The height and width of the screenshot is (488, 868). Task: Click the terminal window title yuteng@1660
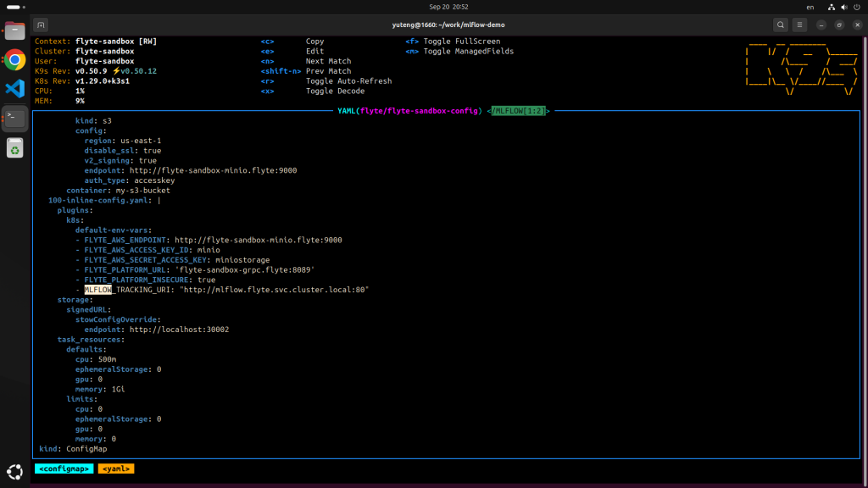click(448, 25)
